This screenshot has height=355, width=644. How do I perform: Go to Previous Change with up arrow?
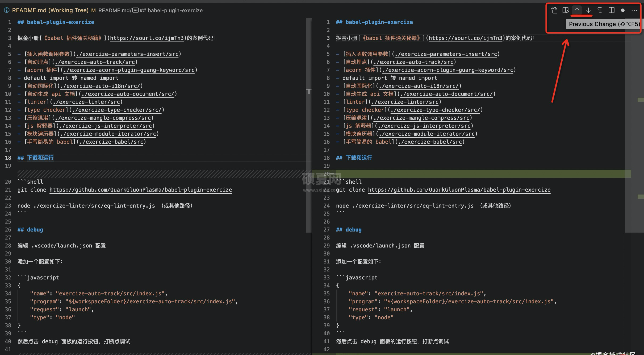pyautogui.click(x=577, y=10)
